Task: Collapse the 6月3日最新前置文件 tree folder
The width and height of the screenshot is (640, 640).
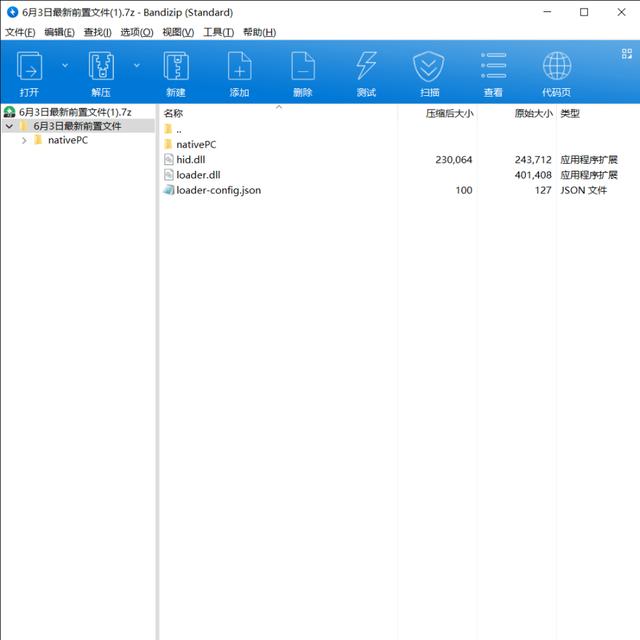Action: pos(9,127)
